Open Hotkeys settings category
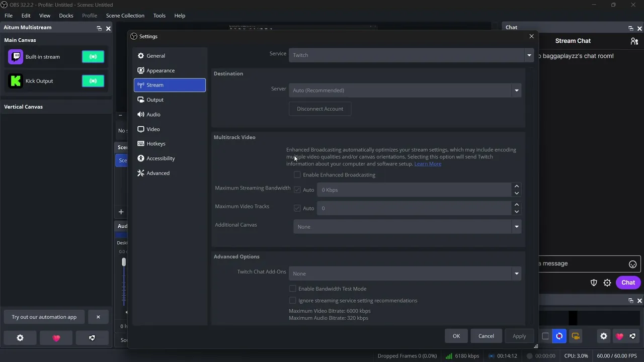Image resolution: width=644 pixels, height=362 pixels. coord(170,144)
